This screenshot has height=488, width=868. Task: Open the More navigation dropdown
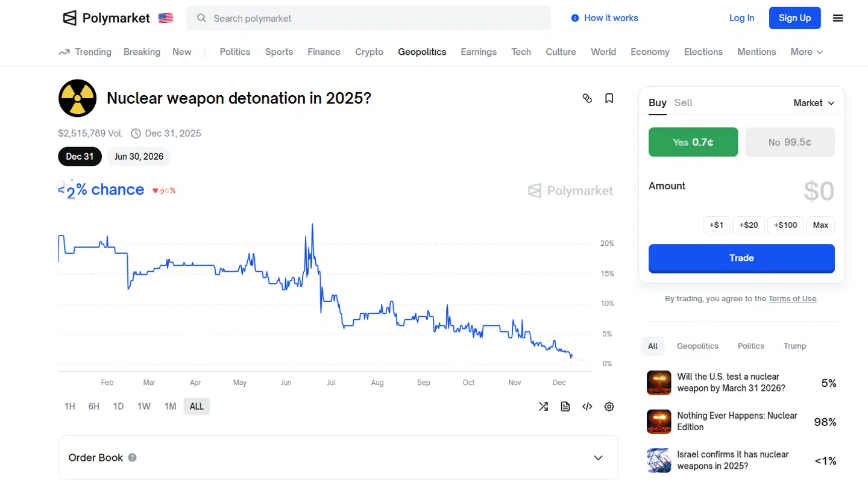click(x=806, y=52)
